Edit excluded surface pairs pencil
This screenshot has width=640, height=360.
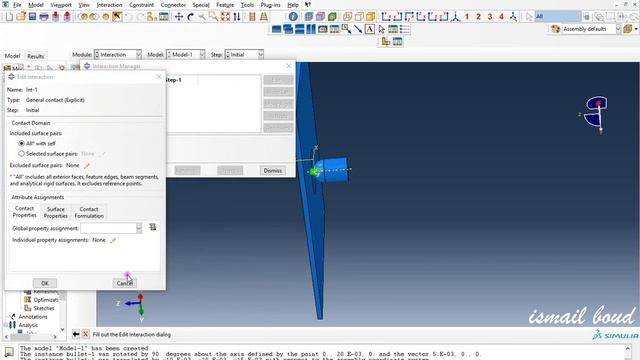(x=87, y=166)
